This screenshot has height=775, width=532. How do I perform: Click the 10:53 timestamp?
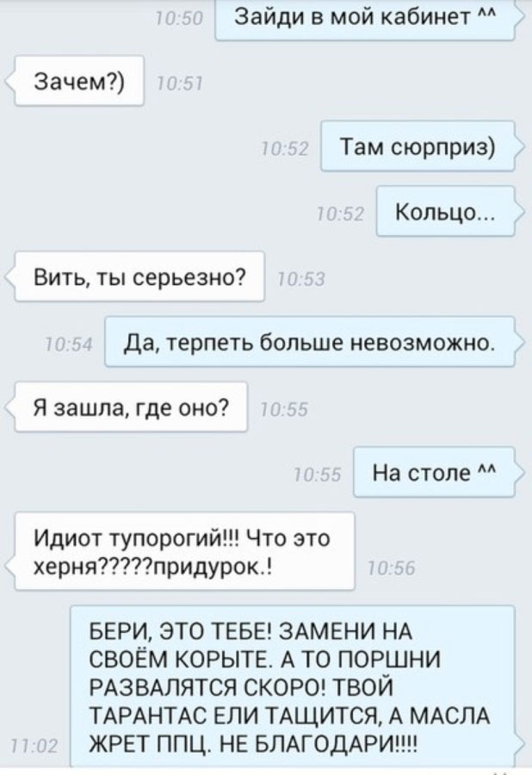[x=301, y=280]
